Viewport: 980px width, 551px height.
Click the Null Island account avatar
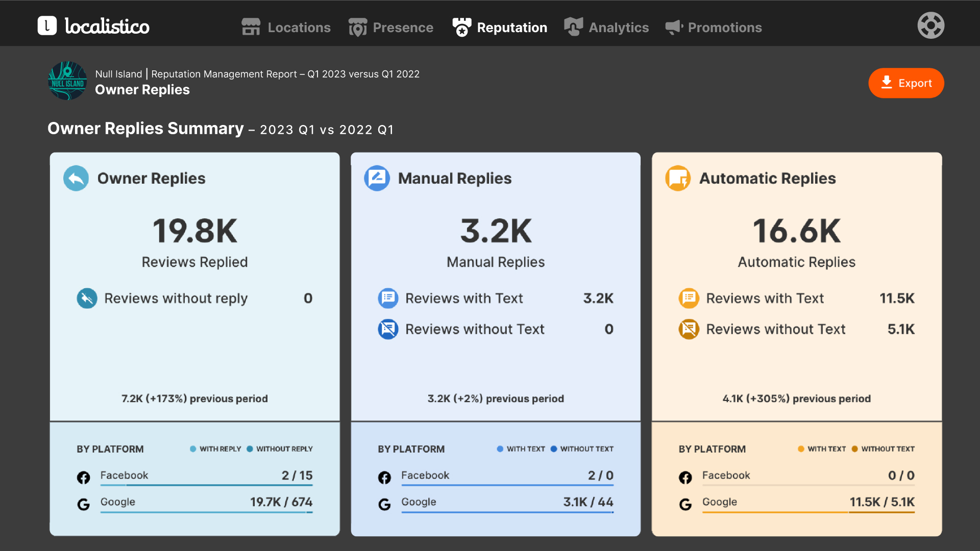tap(67, 81)
